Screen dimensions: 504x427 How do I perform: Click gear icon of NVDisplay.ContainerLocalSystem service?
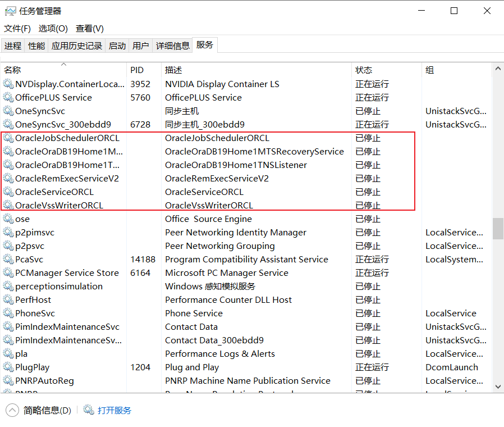tap(8, 84)
